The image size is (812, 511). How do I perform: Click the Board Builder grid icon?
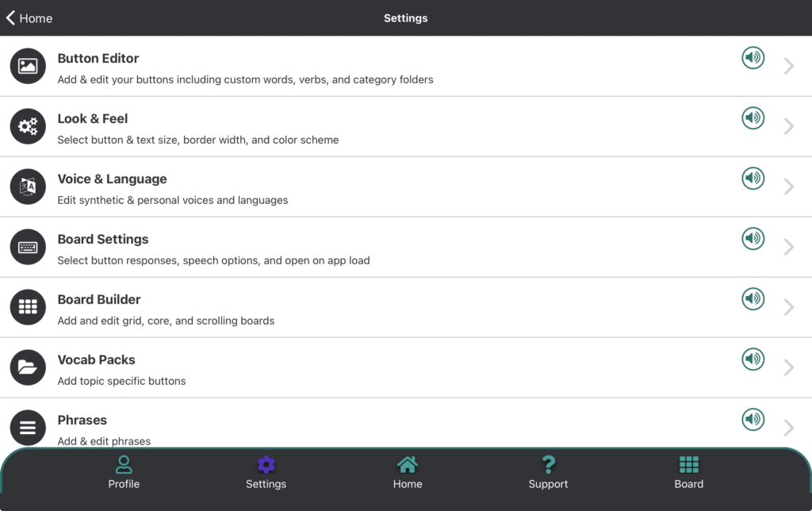(x=28, y=307)
